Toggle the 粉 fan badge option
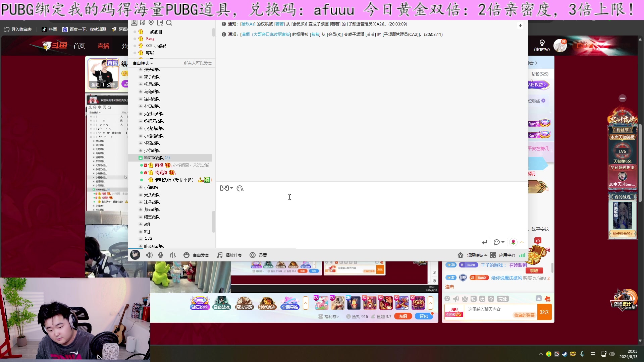 point(473,299)
